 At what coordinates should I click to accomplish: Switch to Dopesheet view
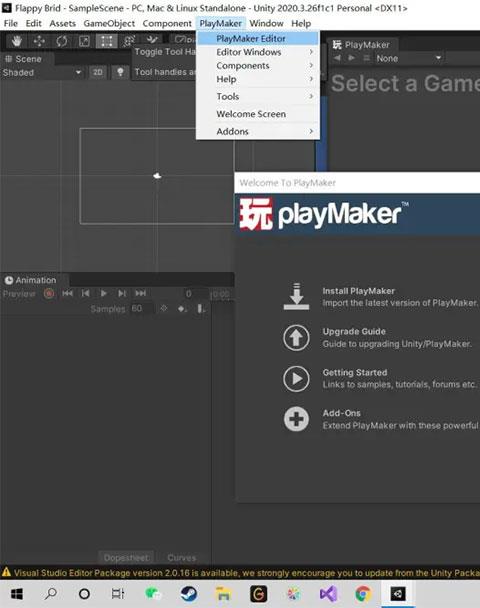[126, 558]
